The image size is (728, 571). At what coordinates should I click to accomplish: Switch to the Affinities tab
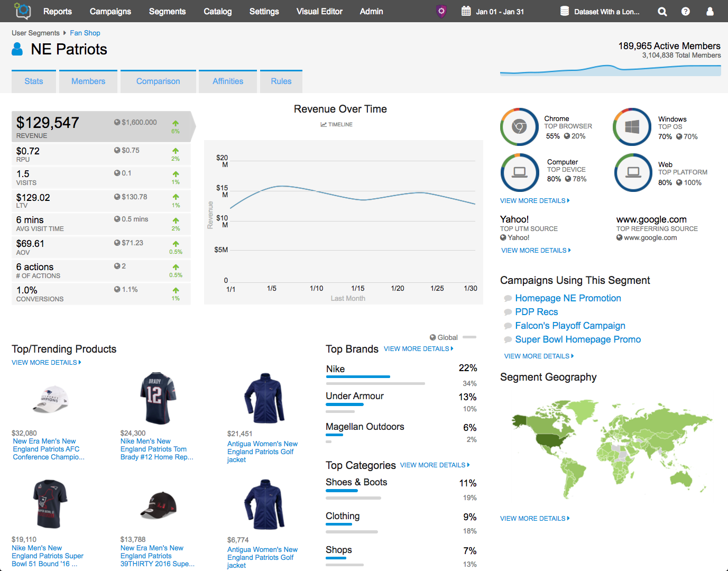pos(228,81)
